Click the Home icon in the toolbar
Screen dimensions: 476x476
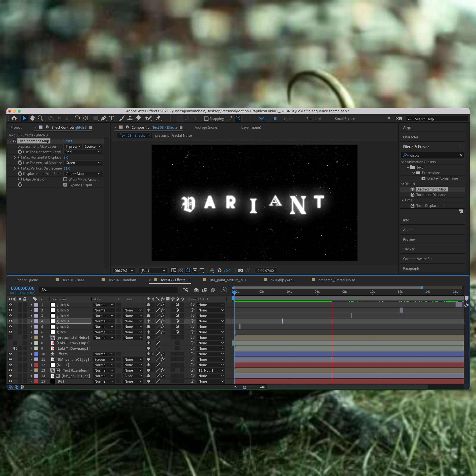[x=14, y=119]
